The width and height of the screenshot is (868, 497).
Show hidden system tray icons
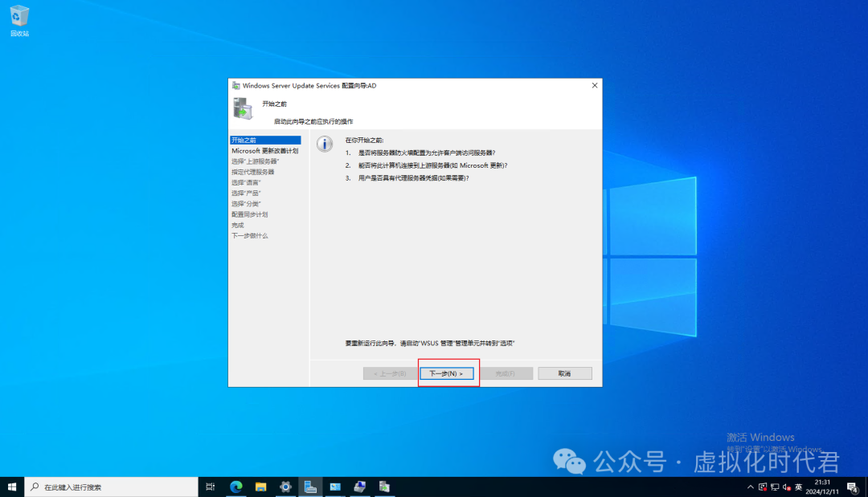click(751, 487)
